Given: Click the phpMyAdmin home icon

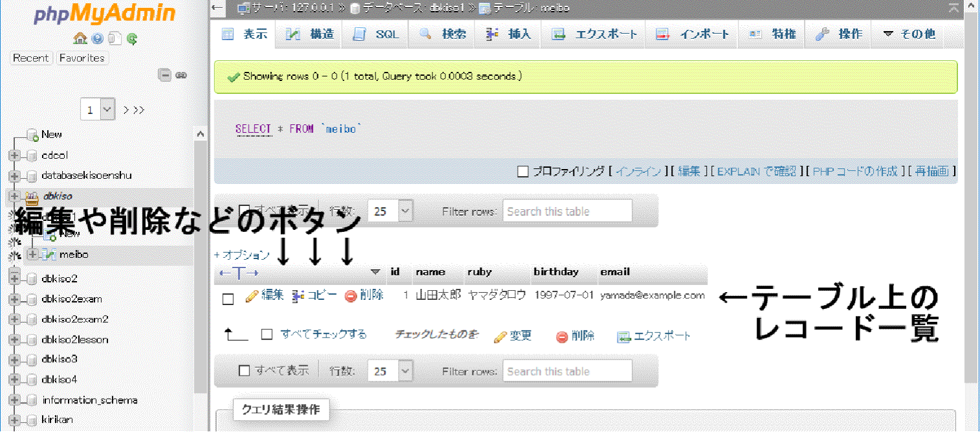Looking at the screenshot, I should tap(80, 38).
